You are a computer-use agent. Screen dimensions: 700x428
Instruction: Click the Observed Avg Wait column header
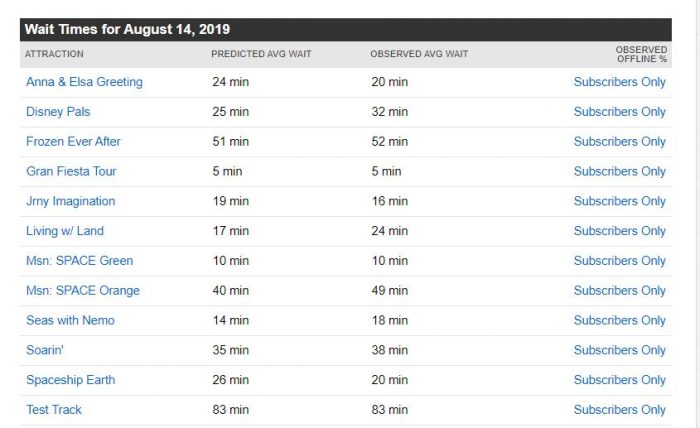tap(419, 54)
